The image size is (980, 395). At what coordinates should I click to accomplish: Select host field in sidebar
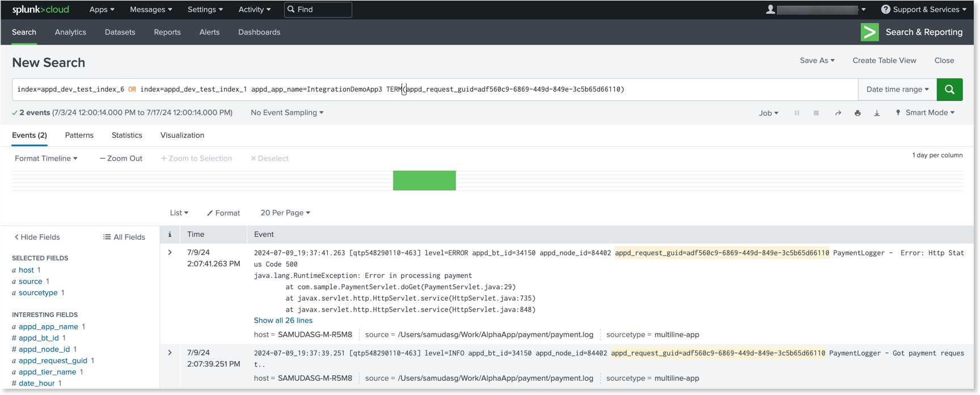pyautogui.click(x=26, y=270)
